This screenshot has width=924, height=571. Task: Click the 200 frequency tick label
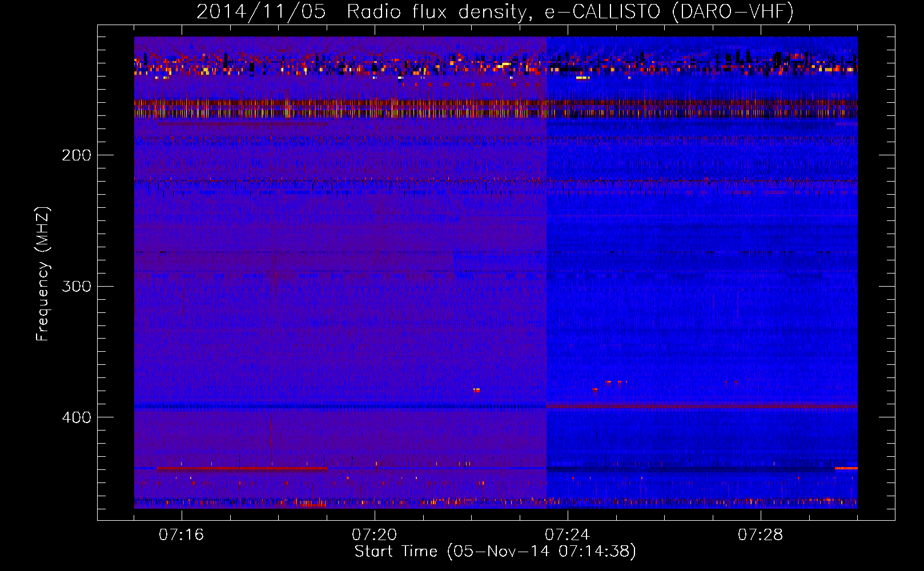[x=77, y=155]
